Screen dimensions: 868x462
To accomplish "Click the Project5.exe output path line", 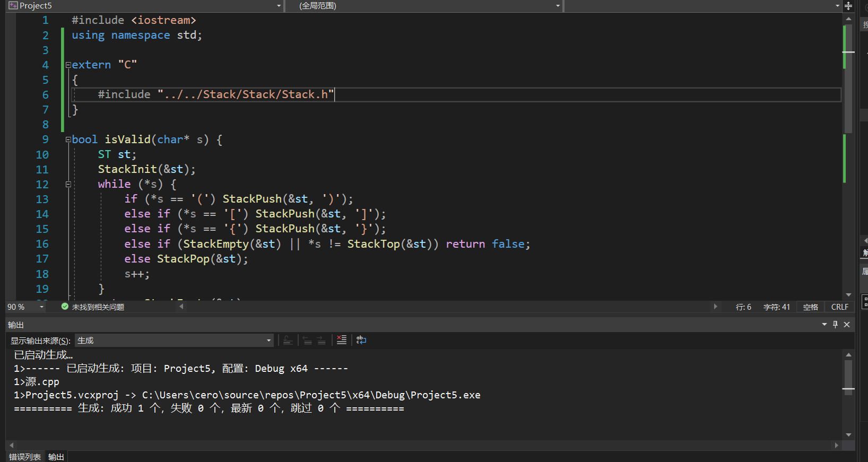I will point(247,395).
